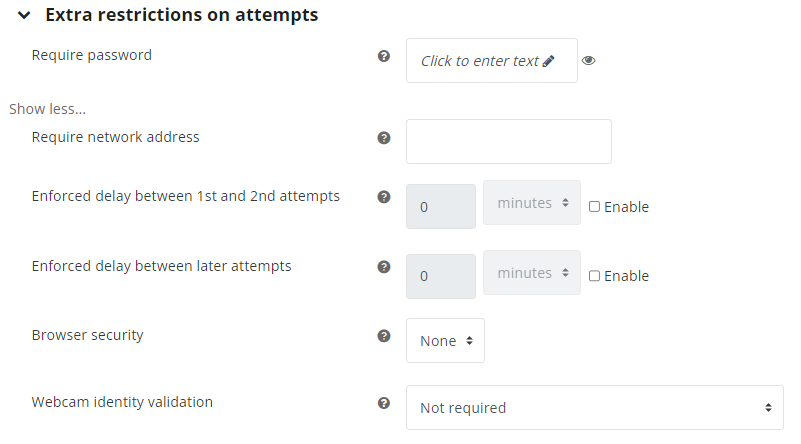This screenshot has height=444, width=801.
Task: Enable delay between 1st and 2nd attempts
Action: 594,206
